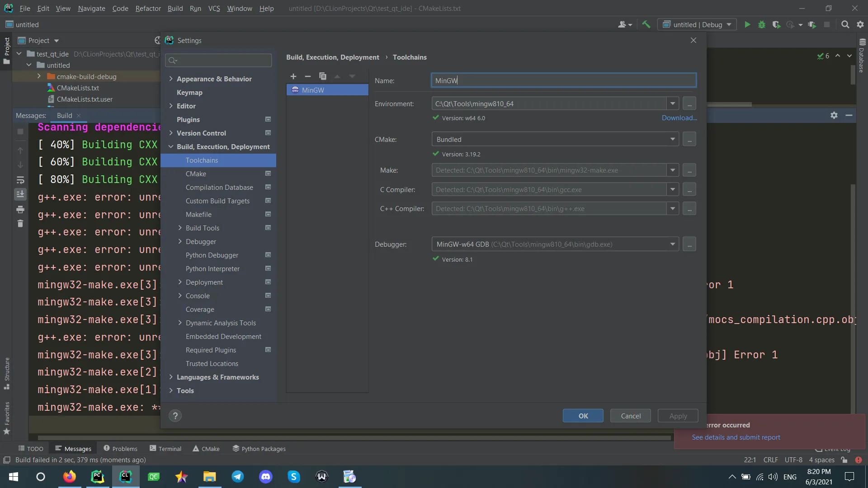Click the Debug bug icon in toolbar

[762, 25]
